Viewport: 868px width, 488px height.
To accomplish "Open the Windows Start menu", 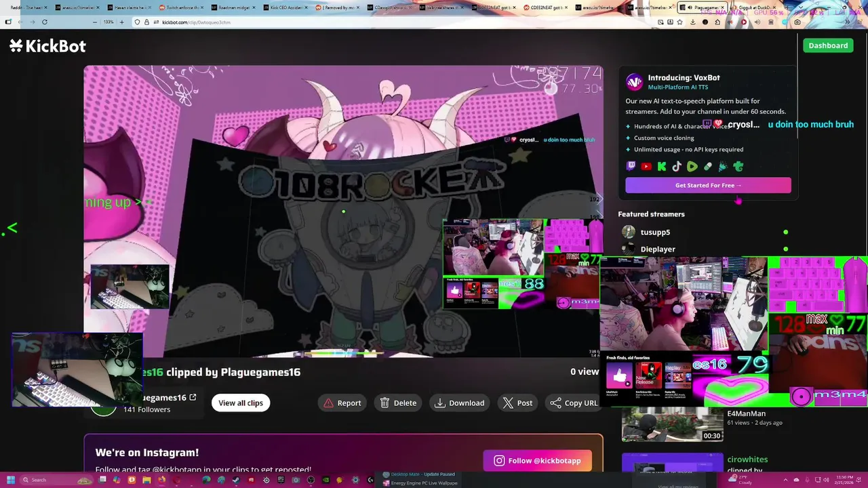I will pyautogui.click(x=10, y=480).
